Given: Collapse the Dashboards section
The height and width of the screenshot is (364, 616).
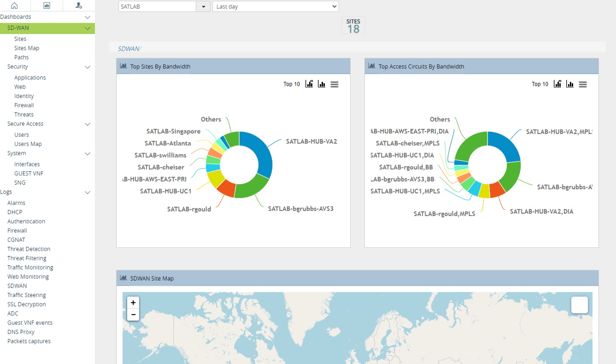Looking at the screenshot, I should [88, 17].
